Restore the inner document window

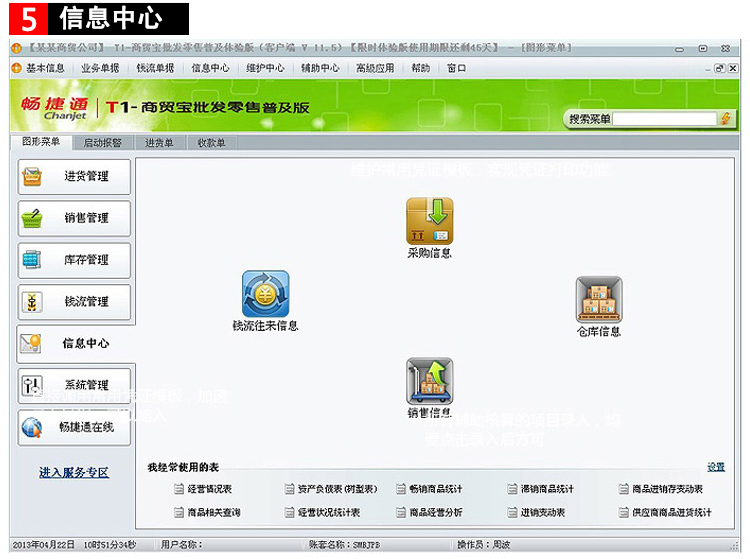(x=719, y=68)
